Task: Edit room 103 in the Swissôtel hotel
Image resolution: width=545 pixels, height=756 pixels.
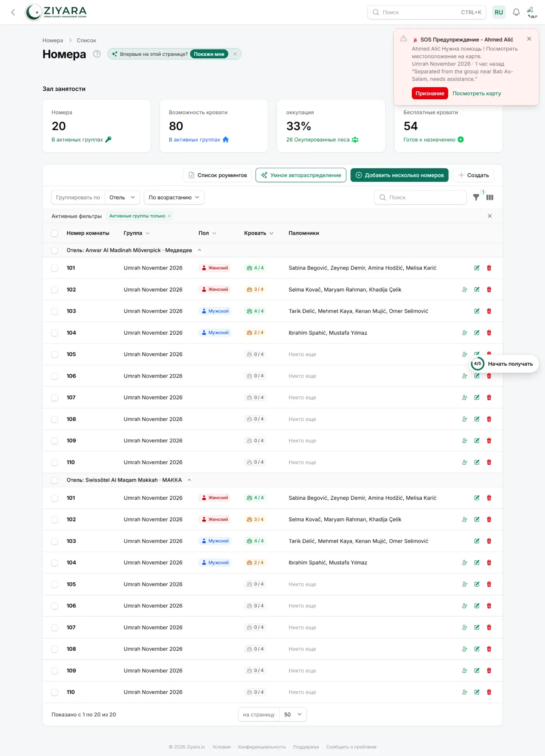Action: (x=477, y=541)
